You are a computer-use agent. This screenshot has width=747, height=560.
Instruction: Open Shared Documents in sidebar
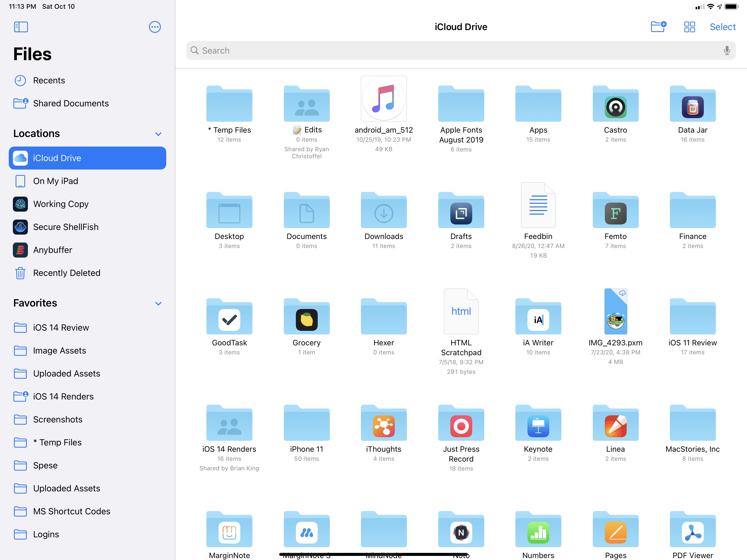[87, 103]
